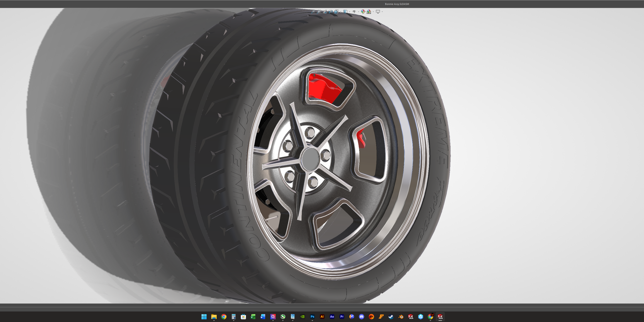Activate the Section View tool
644x322 pixels.
331,12
